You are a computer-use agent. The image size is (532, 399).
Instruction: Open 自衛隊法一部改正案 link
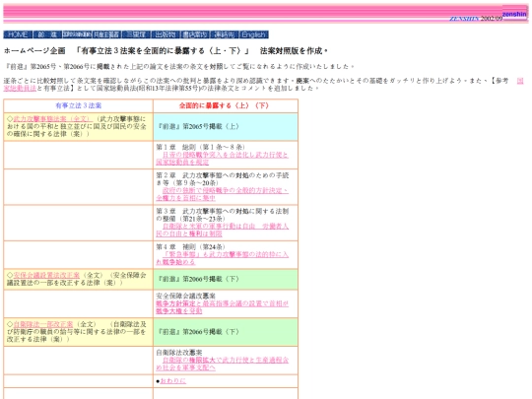pos(43,324)
